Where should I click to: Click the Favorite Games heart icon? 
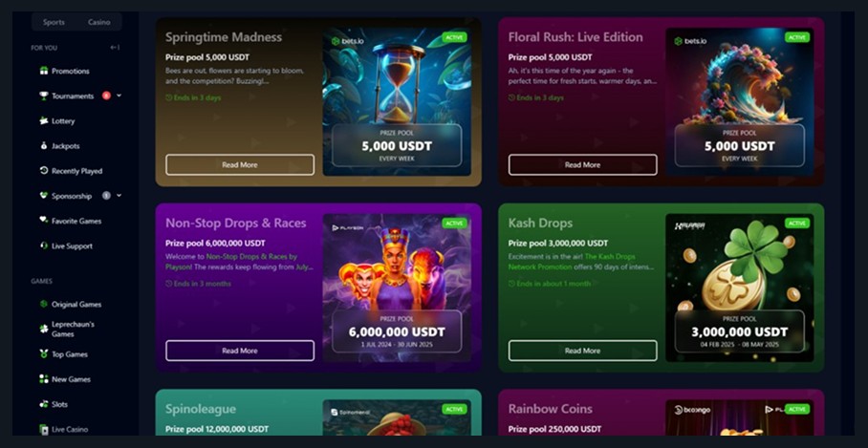coord(44,220)
